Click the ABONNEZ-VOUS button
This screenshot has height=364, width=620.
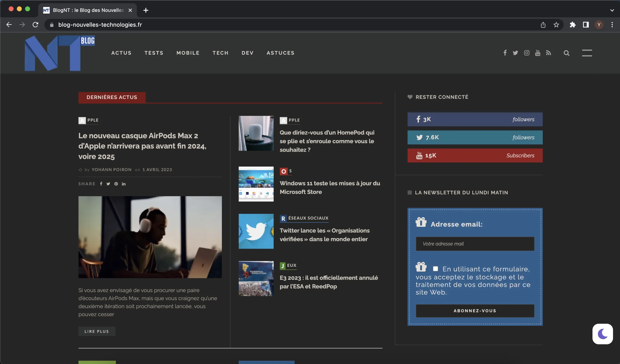coord(475,311)
